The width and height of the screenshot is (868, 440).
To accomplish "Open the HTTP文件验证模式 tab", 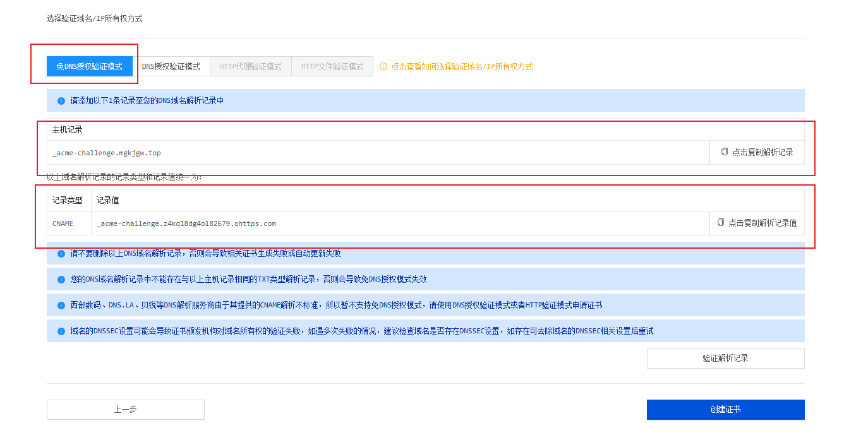I will tap(332, 66).
